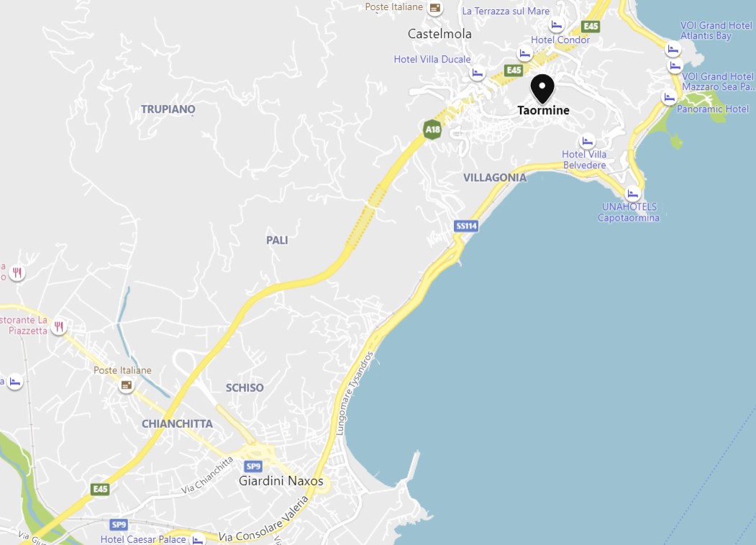Viewport: 756px width, 545px height.
Task: Click the Hotel Caesar Palace bed icon
Action: click(x=198, y=539)
